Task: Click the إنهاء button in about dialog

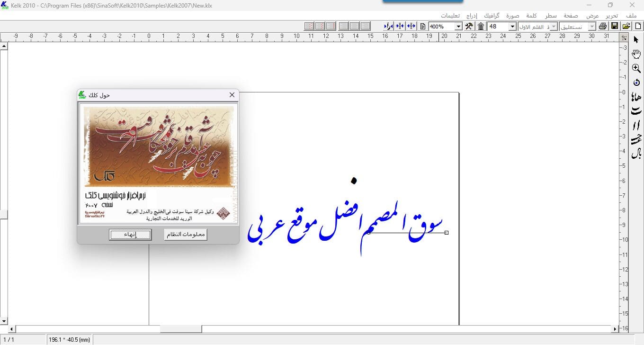Action: pyautogui.click(x=130, y=235)
